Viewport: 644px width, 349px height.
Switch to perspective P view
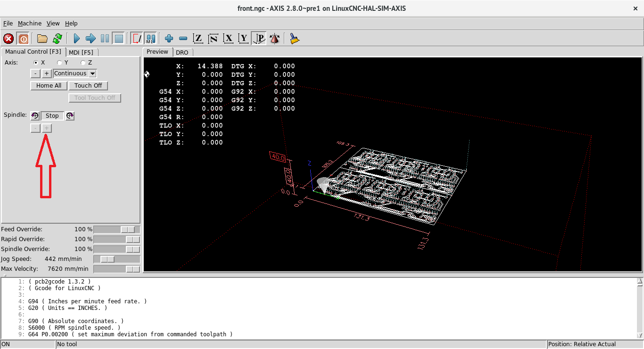click(259, 39)
